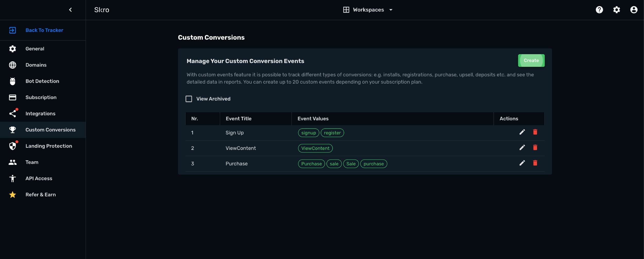Click the General gear icon in sidebar
Viewport: 644px width, 259px height.
12,49
